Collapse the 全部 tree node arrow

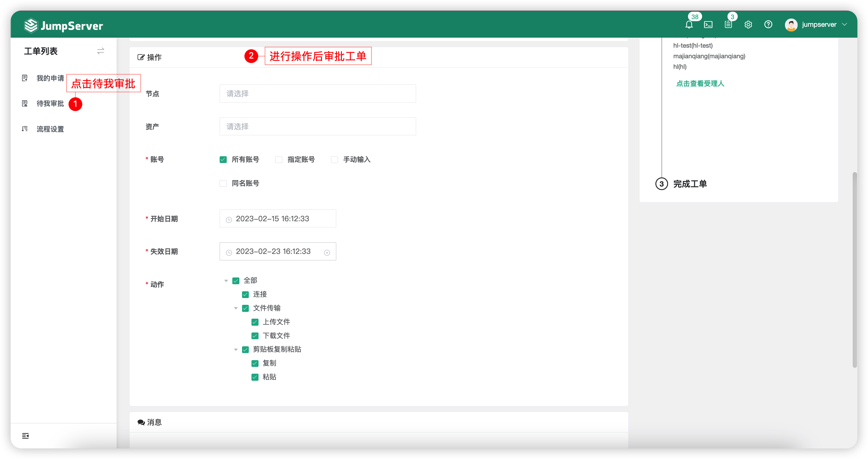[226, 280]
